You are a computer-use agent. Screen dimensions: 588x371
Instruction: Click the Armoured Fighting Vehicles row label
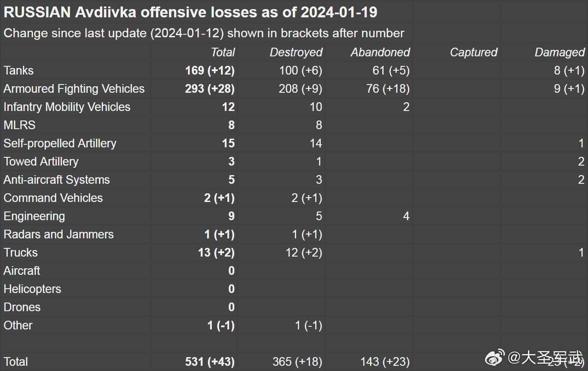tap(74, 89)
